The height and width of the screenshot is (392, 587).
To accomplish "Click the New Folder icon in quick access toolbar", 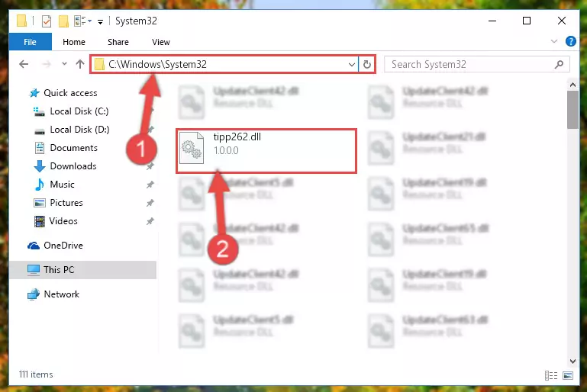I will point(63,21).
